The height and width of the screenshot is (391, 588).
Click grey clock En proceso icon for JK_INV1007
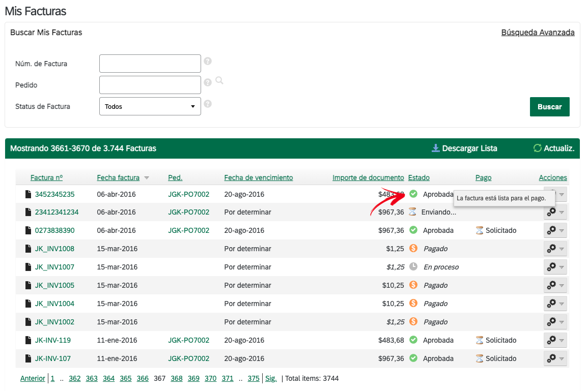[x=413, y=266]
